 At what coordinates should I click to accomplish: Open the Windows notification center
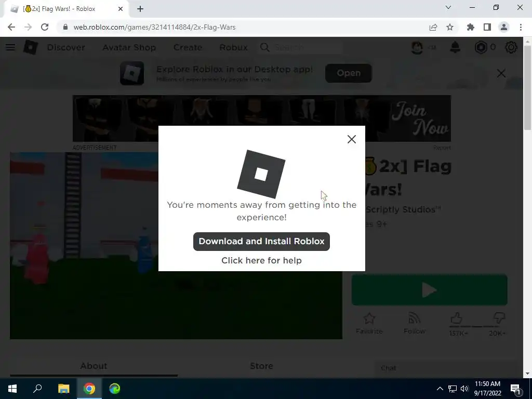515,389
